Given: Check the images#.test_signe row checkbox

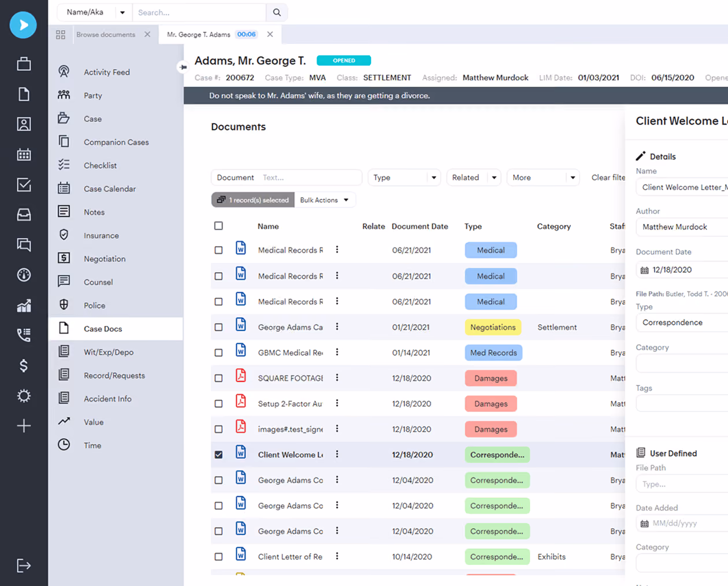Looking at the screenshot, I should click(x=218, y=429).
